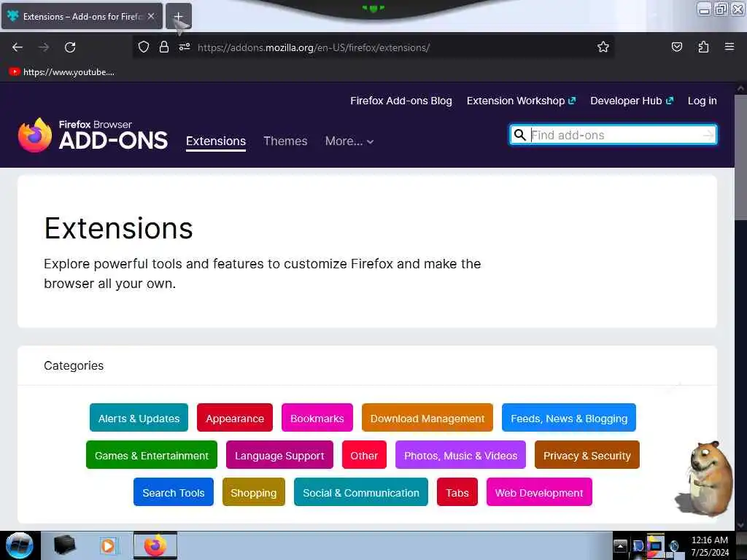Open the Developer Hub link

click(x=632, y=101)
